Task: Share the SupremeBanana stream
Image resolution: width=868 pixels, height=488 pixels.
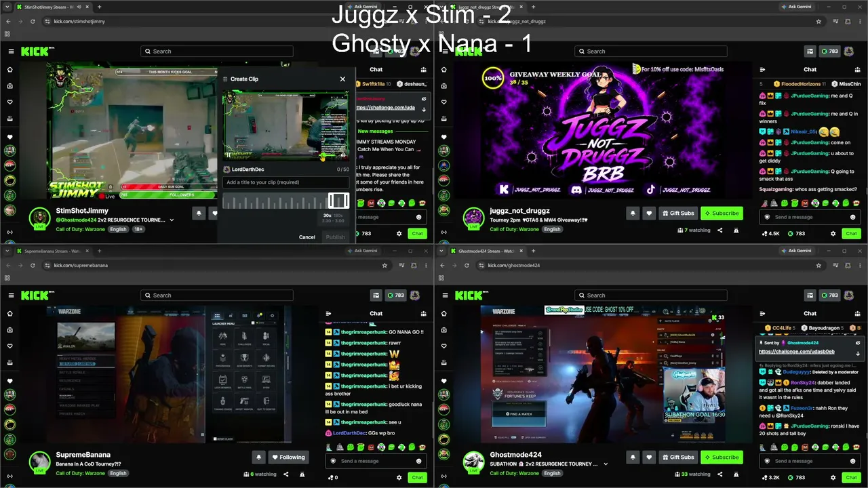Action: pos(285,474)
